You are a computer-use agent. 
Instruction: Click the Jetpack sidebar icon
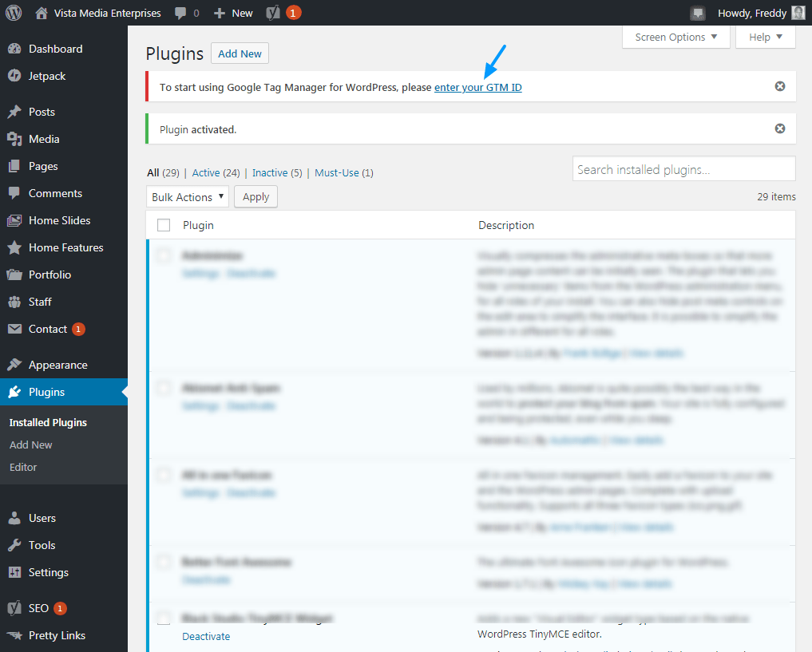[x=14, y=76]
